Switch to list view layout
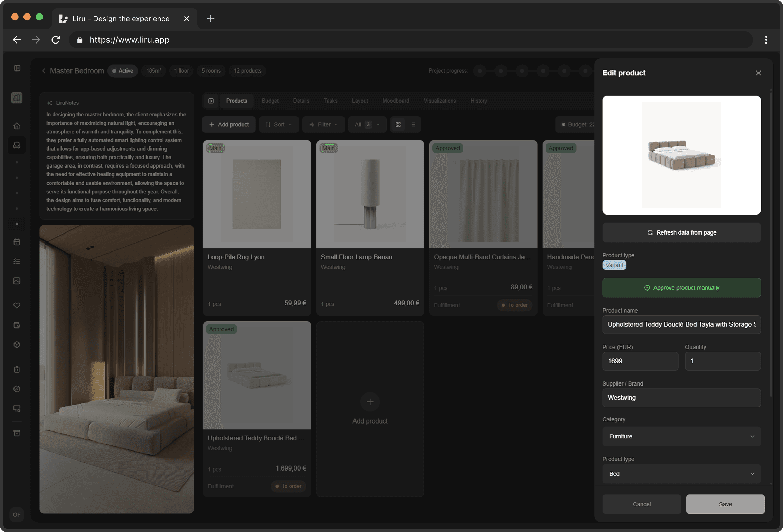 pos(413,124)
